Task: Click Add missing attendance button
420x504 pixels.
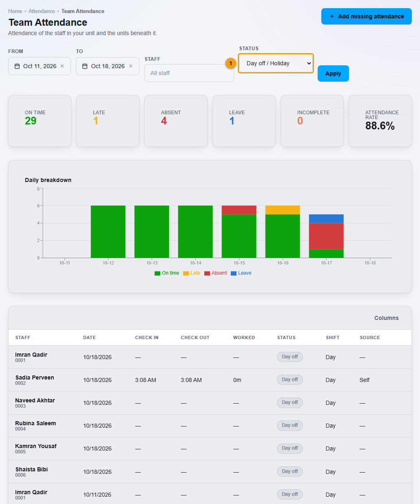Action: pos(367,16)
